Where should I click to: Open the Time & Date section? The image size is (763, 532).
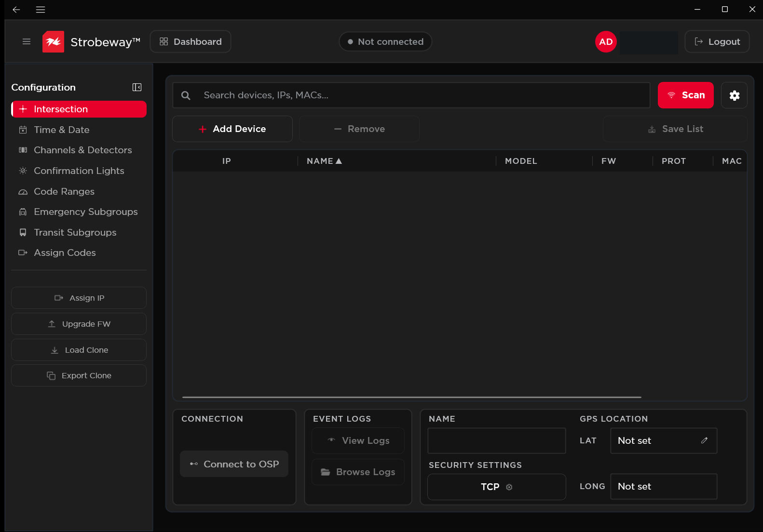tap(79, 130)
